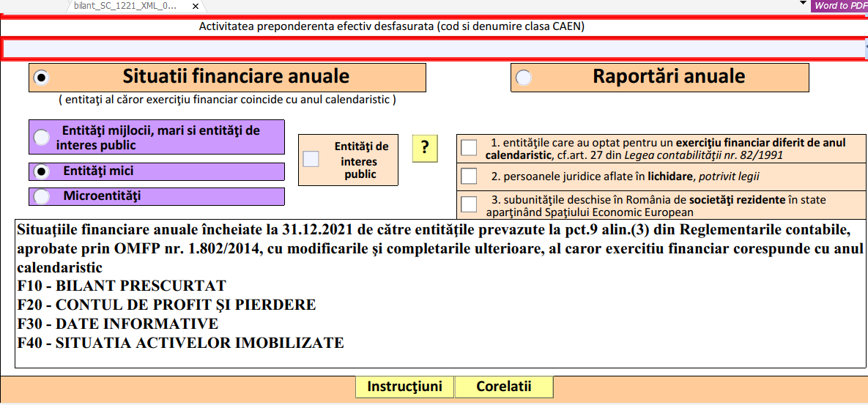868x405 pixels.
Task: Toggle the subunitățile deschise în România checkbox
Action: click(469, 204)
